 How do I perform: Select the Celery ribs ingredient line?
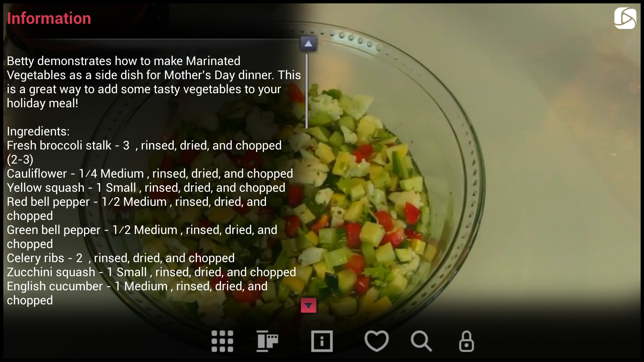click(x=121, y=258)
